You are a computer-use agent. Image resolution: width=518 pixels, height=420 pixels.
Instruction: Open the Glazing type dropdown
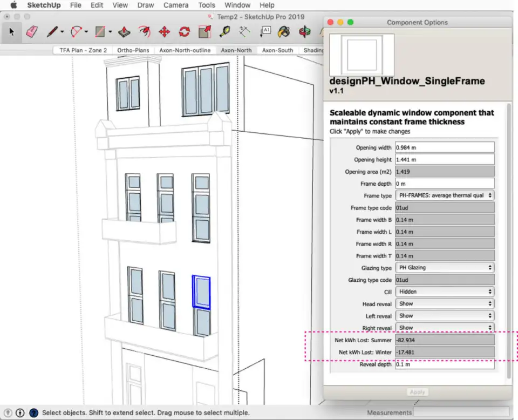(x=445, y=268)
